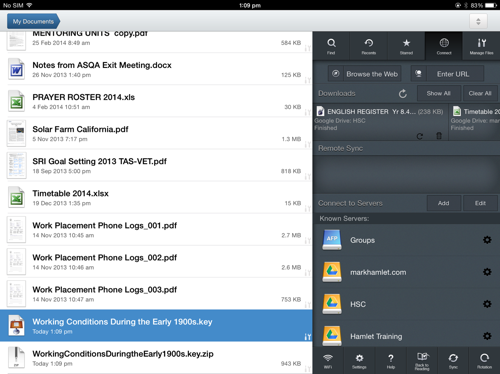
Task: Tap the Word icon for ASQA notes
Action: [x=16, y=70]
